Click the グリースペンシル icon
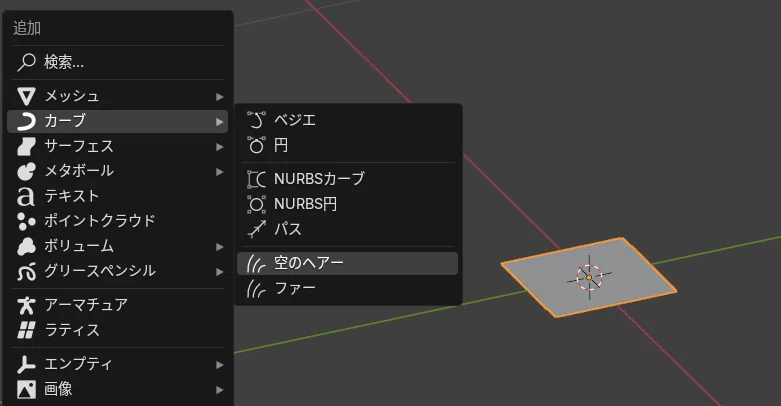Screen dimensions: 781x406 [x=26, y=271]
